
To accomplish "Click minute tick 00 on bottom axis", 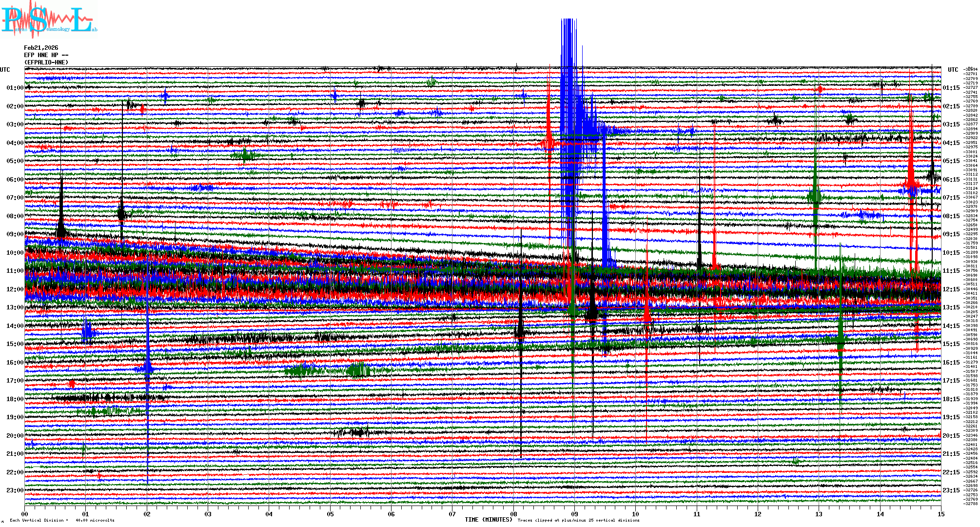I will [25, 514].
